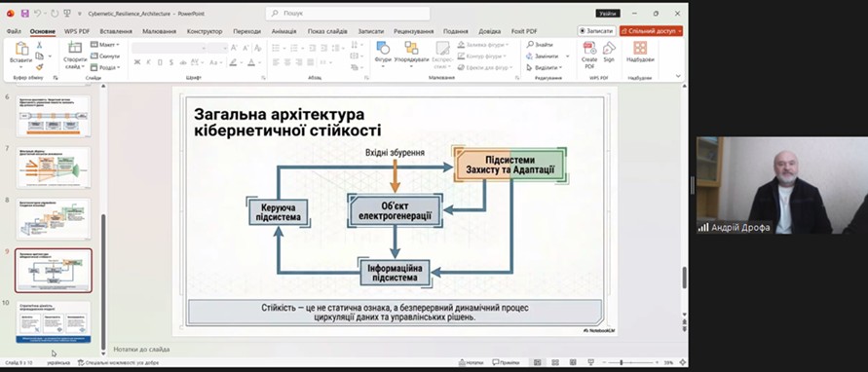Click the Увійти sign-in button
Screen dimensions: 868x372
608,14
